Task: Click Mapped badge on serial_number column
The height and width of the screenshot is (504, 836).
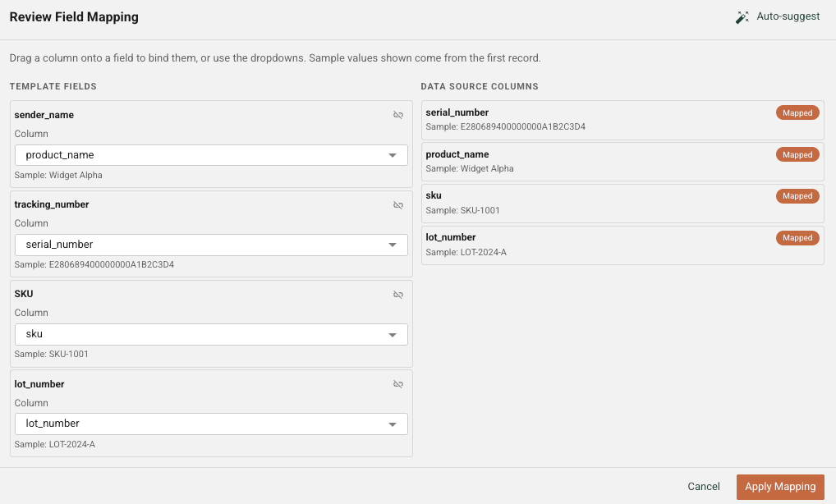Action: tap(797, 113)
